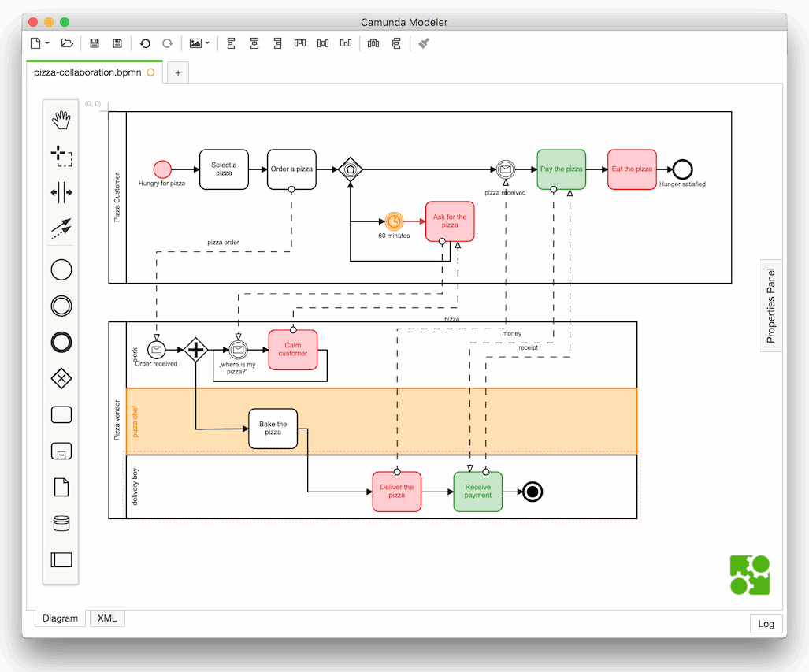Switch to the XML tab

pos(107,618)
